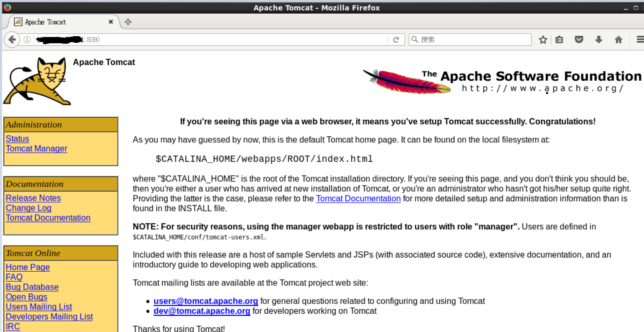The image size is (644, 332).
Task: Click the Documentation section header
Action: (x=60, y=184)
